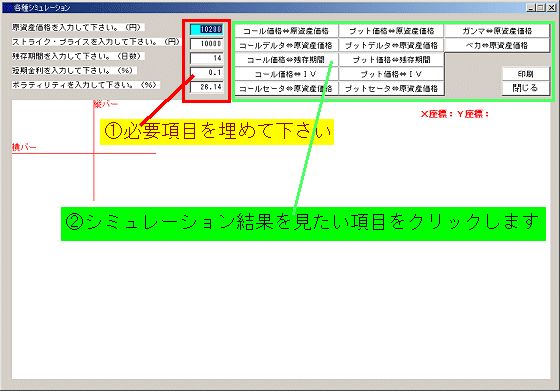The image size is (560, 391).
Task: Select the プットデルタ⇔原資産価格 button
Action: tap(391, 45)
